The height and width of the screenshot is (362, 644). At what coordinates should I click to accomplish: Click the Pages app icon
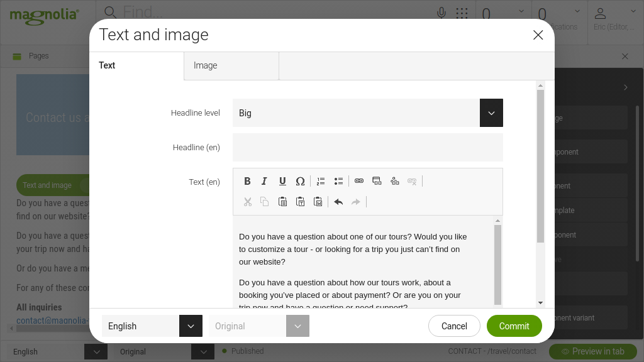tap(17, 56)
